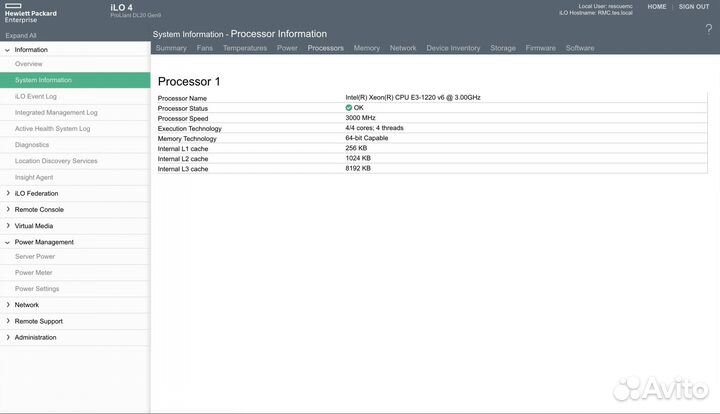Open Insight Agent
This screenshot has width=720, height=414.
[x=34, y=177]
